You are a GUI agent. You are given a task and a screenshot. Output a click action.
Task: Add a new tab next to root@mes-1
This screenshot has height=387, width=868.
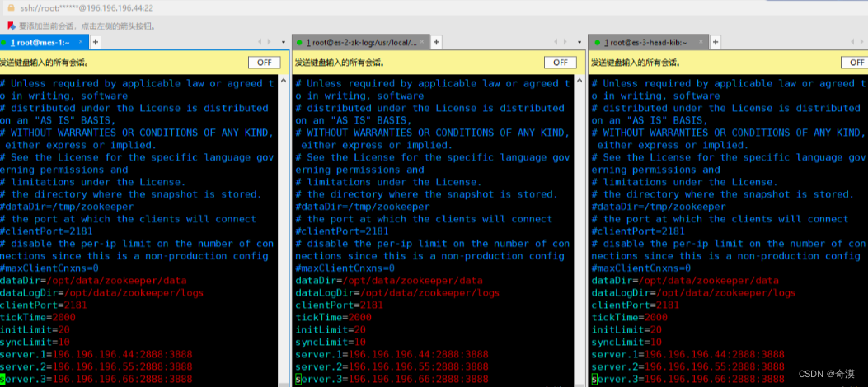coord(96,41)
